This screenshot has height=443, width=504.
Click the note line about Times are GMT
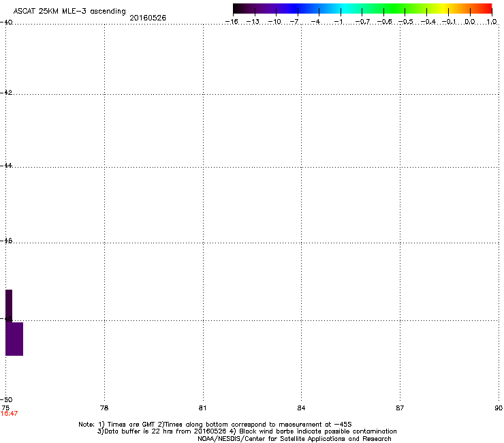(215, 425)
